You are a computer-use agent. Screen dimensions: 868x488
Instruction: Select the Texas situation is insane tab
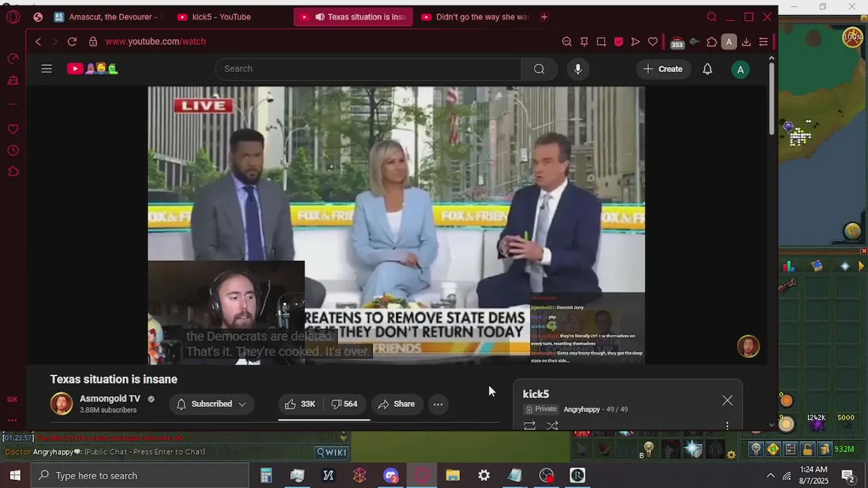tap(353, 17)
